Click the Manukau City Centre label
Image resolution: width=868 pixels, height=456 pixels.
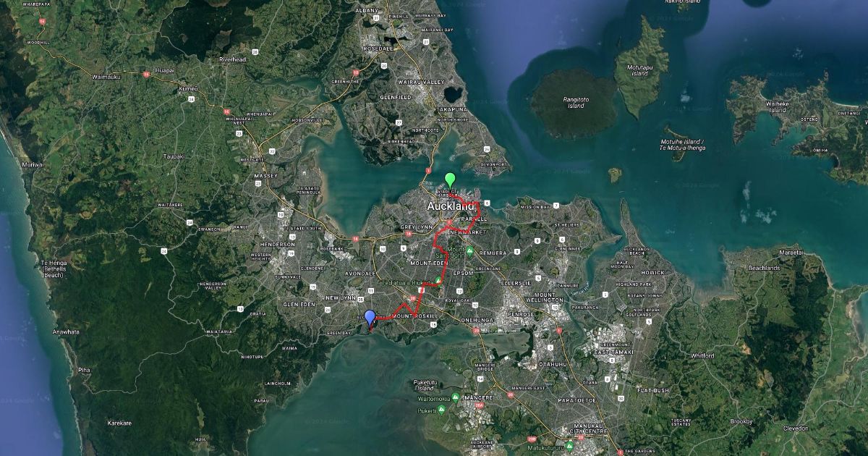click(589, 428)
